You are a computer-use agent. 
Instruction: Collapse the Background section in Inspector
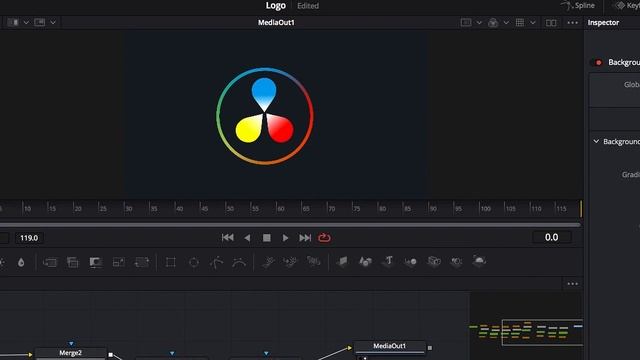[596, 141]
